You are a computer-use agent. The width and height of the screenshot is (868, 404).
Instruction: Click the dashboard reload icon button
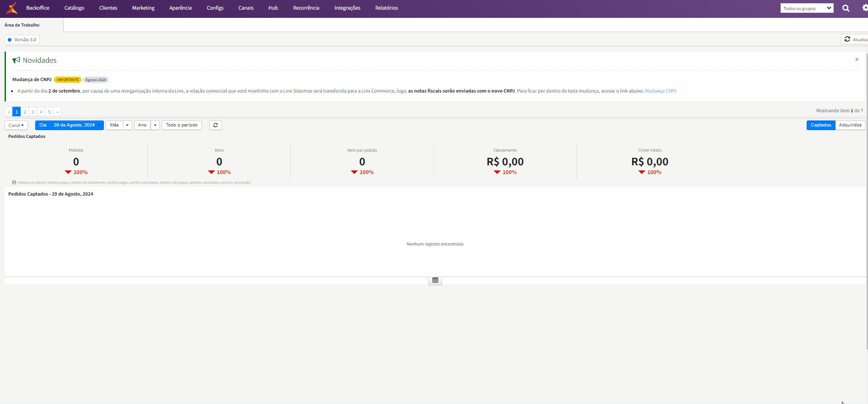pyautogui.click(x=216, y=125)
